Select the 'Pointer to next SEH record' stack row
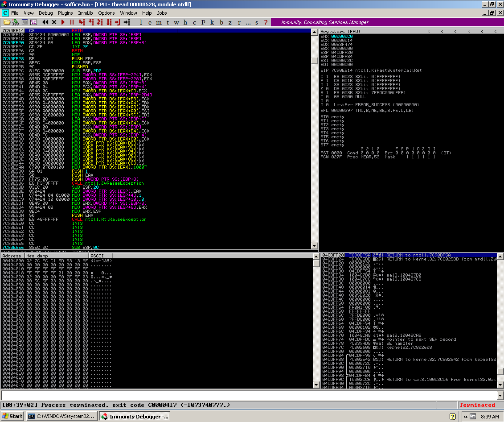Screen dimensions: 504x422 (409, 339)
